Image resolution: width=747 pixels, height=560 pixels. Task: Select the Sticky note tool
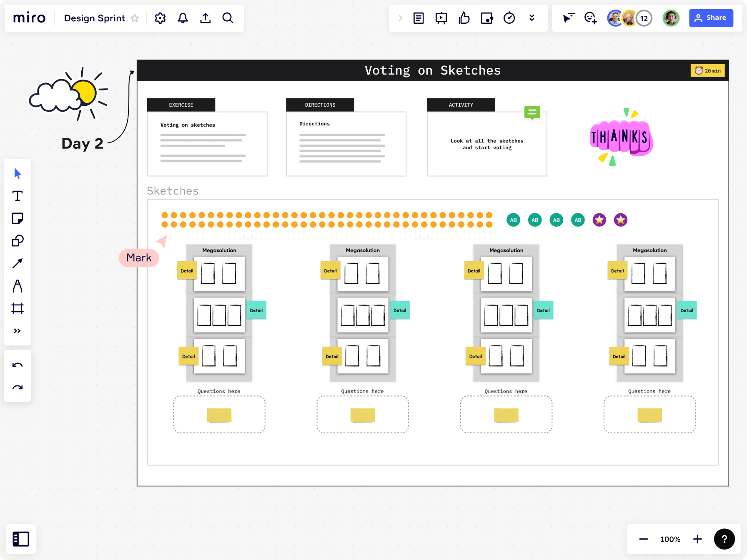pyautogui.click(x=18, y=218)
